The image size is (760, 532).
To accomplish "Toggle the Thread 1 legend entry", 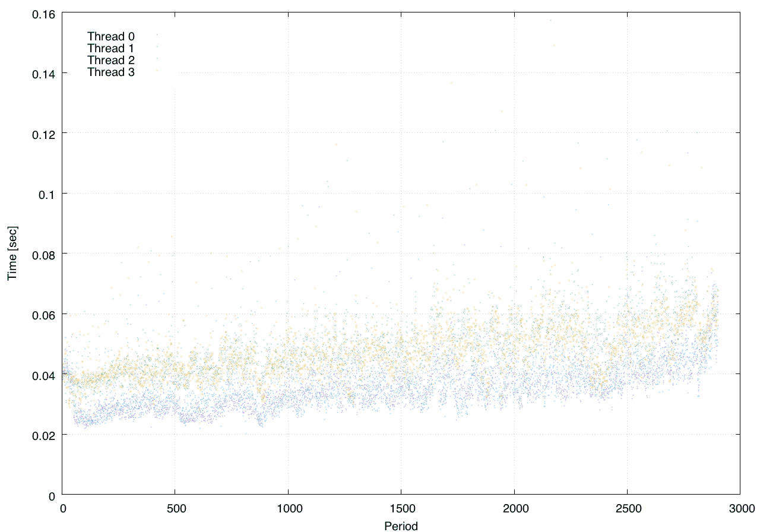I will tap(110, 48).
